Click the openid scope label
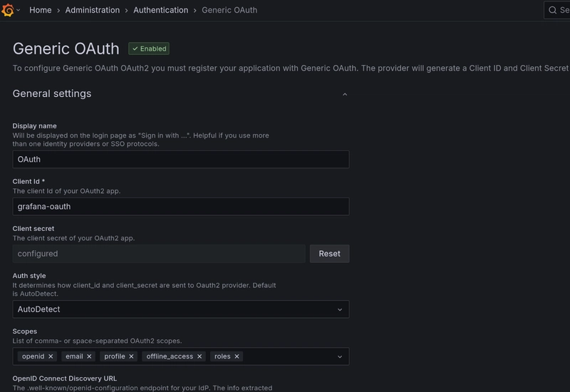Screen dimensions: 570x392 [33, 357]
